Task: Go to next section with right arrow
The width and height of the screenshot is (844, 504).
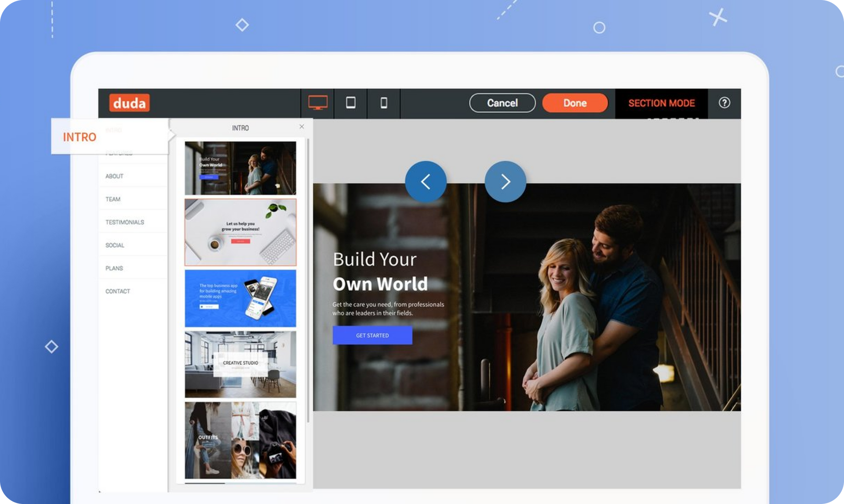Action: (x=506, y=181)
